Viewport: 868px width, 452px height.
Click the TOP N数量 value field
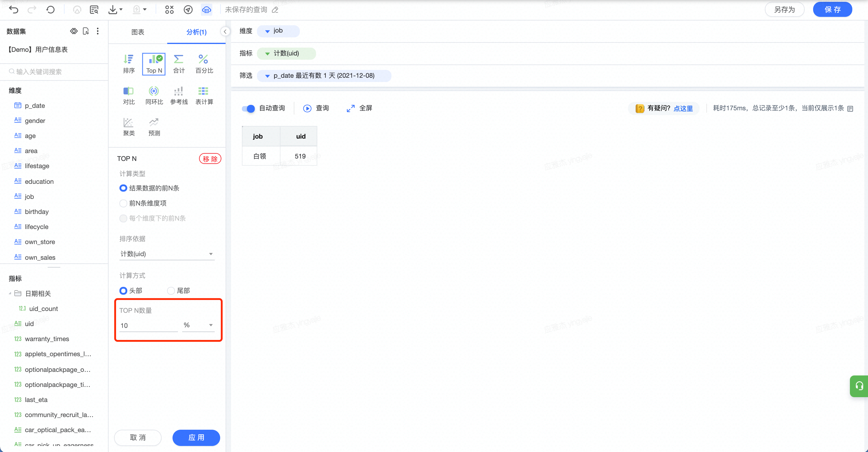pos(148,325)
